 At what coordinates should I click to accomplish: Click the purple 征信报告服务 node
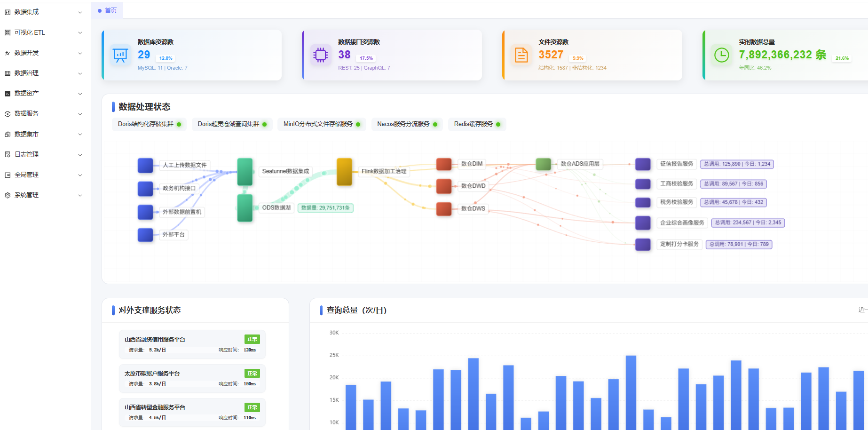[642, 164]
